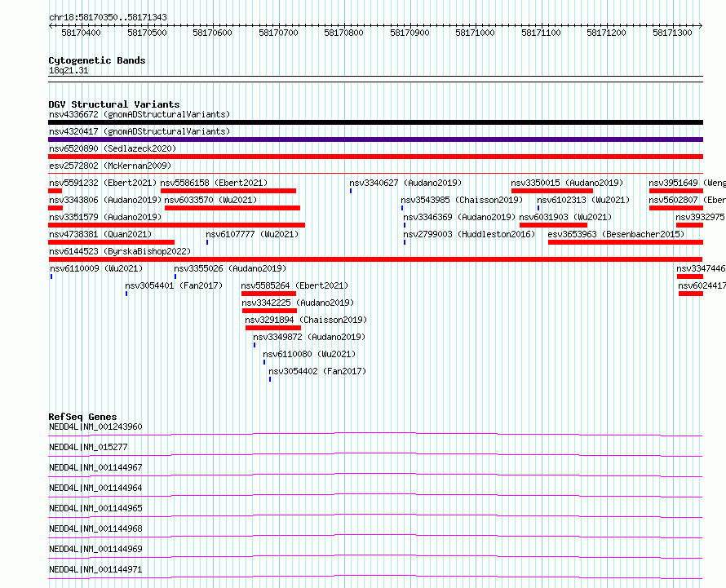Open the nsv4336672 gnomAD variant label

click(x=139, y=114)
